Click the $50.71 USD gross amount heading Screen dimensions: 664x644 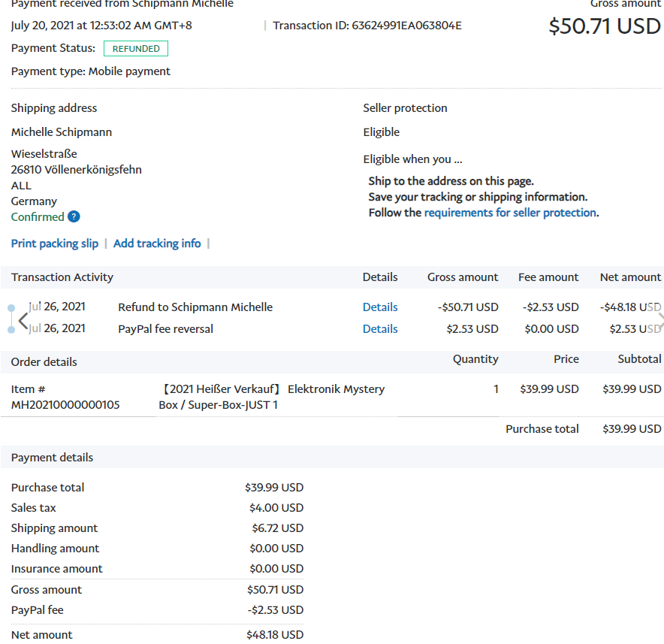(x=604, y=26)
